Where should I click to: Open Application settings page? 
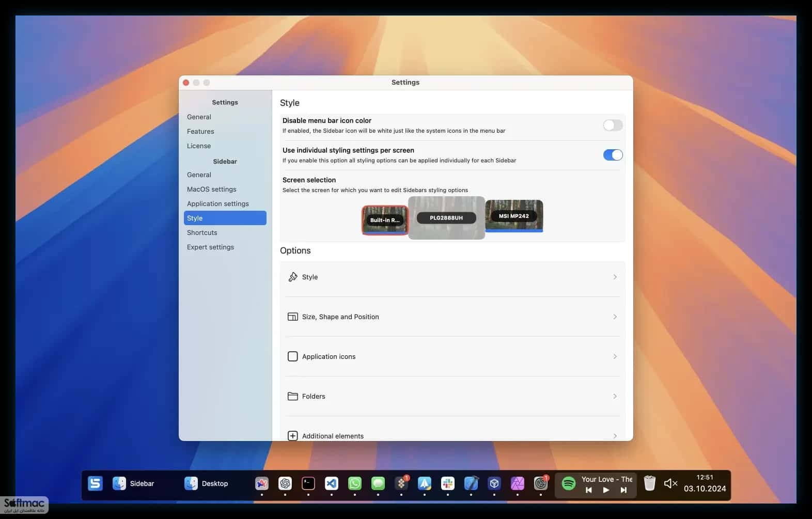pos(225,203)
